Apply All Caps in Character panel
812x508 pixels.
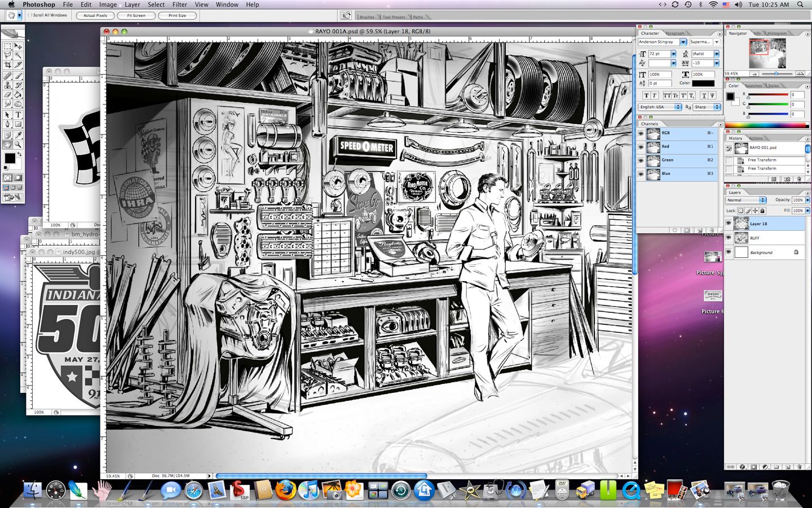[667, 95]
